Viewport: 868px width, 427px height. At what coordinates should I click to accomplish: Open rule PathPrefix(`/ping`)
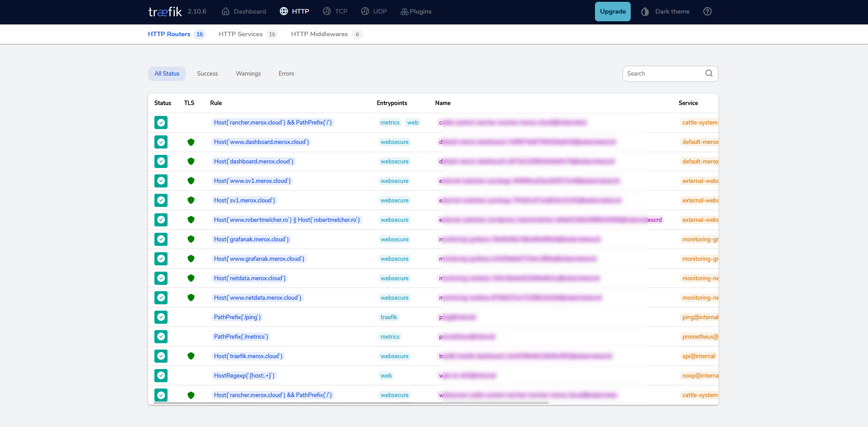pyautogui.click(x=237, y=317)
